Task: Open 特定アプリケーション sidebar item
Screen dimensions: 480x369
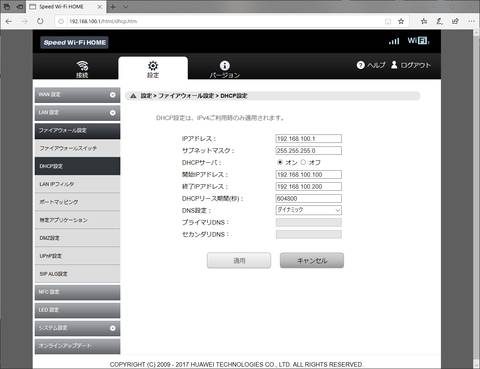Action: click(x=77, y=220)
